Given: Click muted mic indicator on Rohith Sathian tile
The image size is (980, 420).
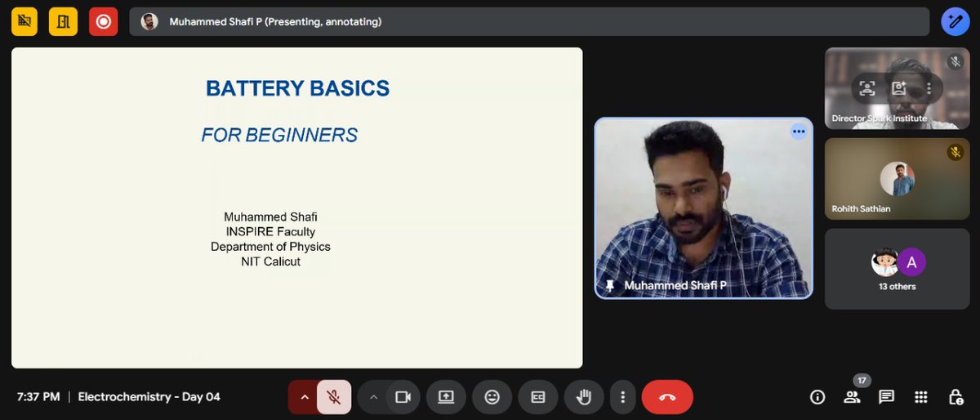Looking at the screenshot, I should tap(955, 152).
